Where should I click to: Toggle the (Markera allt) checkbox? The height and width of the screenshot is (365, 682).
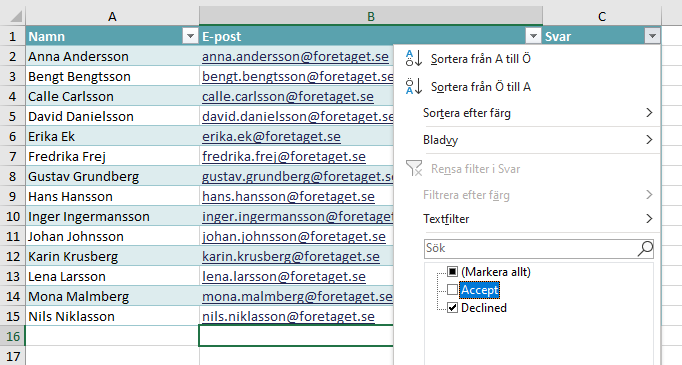[452, 272]
